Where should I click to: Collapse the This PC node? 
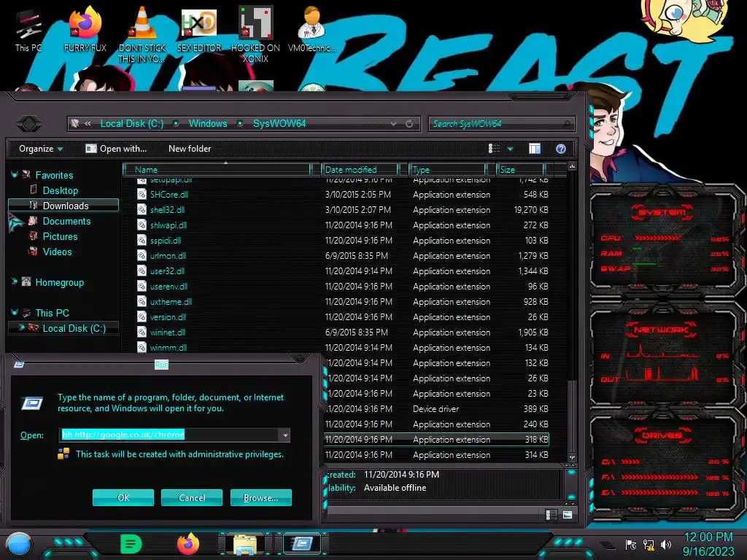(x=15, y=312)
